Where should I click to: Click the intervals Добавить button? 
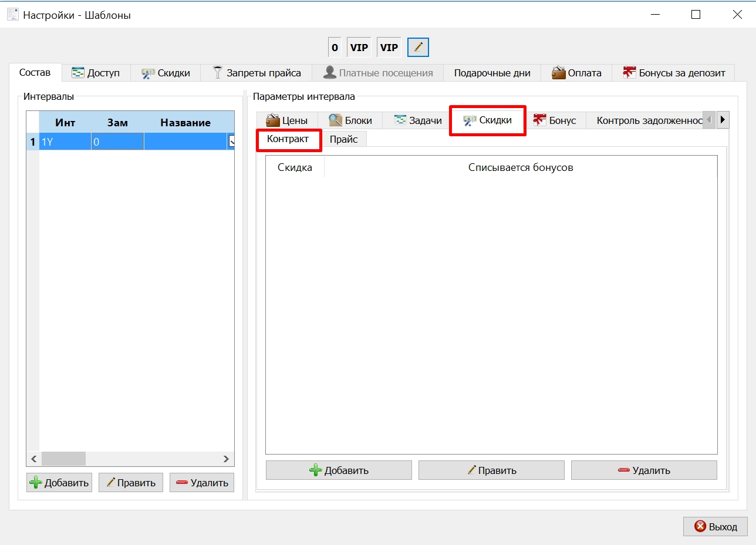pos(59,483)
